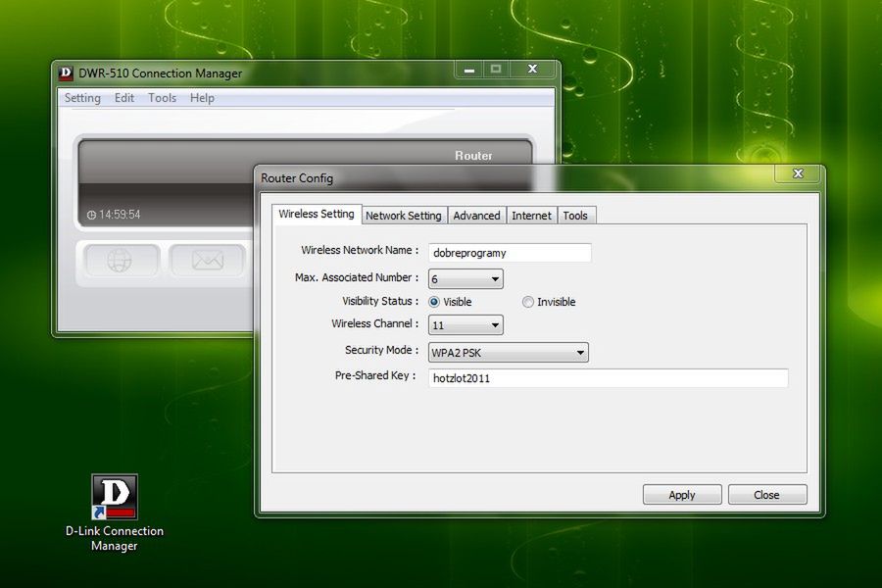Click the Apply button
882x588 pixels.
(682, 495)
